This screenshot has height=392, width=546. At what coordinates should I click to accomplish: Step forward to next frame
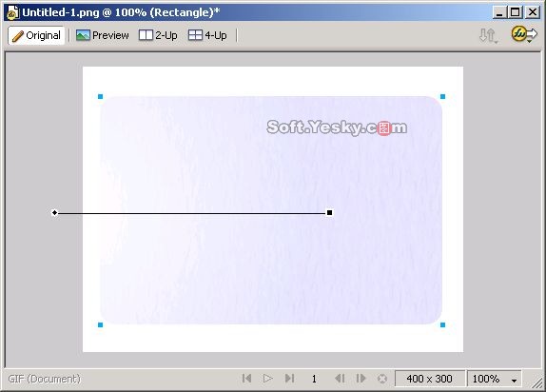tap(361, 378)
